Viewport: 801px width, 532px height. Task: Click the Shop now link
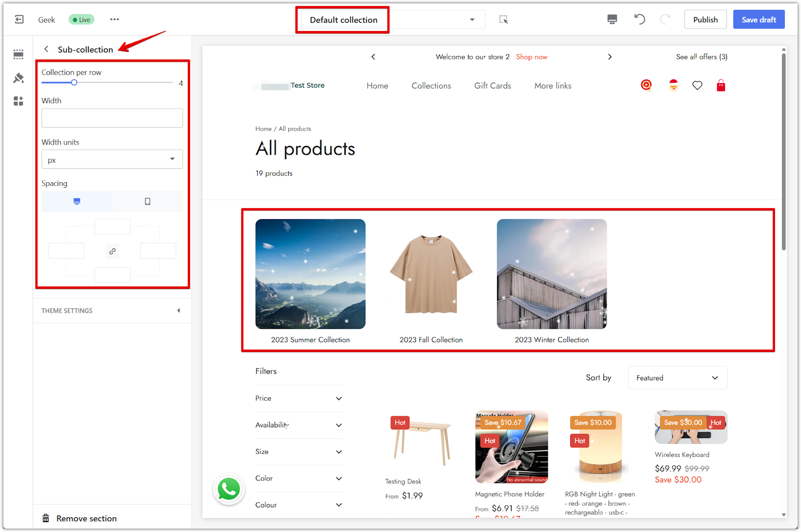(x=532, y=57)
